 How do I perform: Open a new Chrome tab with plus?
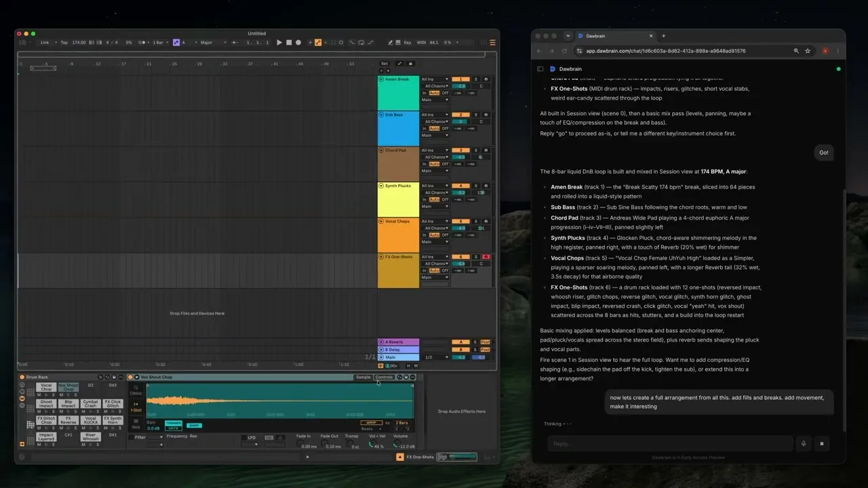pos(663,36)
